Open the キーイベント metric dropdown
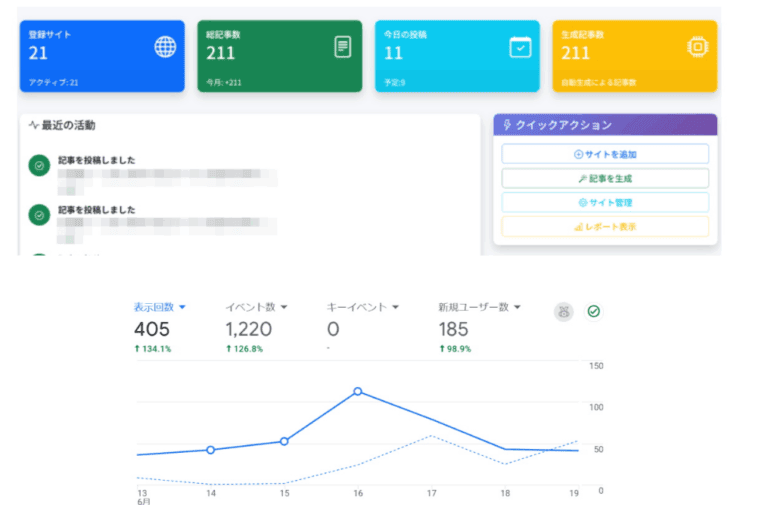768x505 pixels. [x=395, y=307]
